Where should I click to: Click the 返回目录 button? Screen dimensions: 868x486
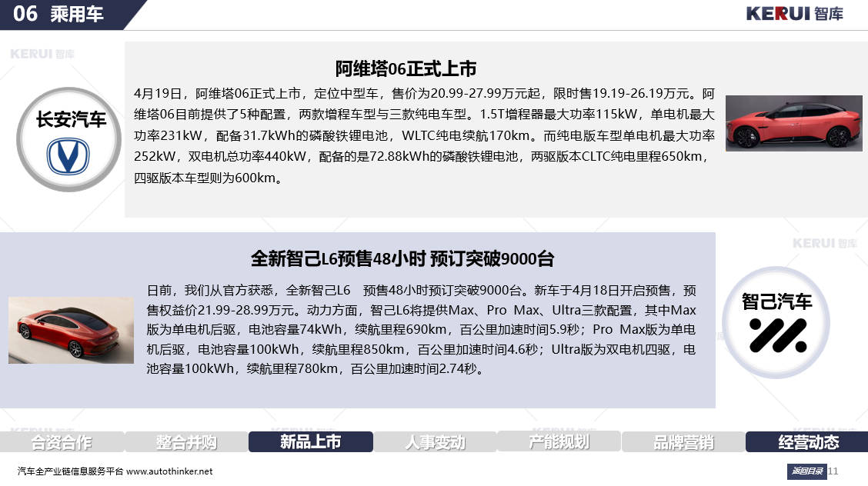tap(806, 471)
